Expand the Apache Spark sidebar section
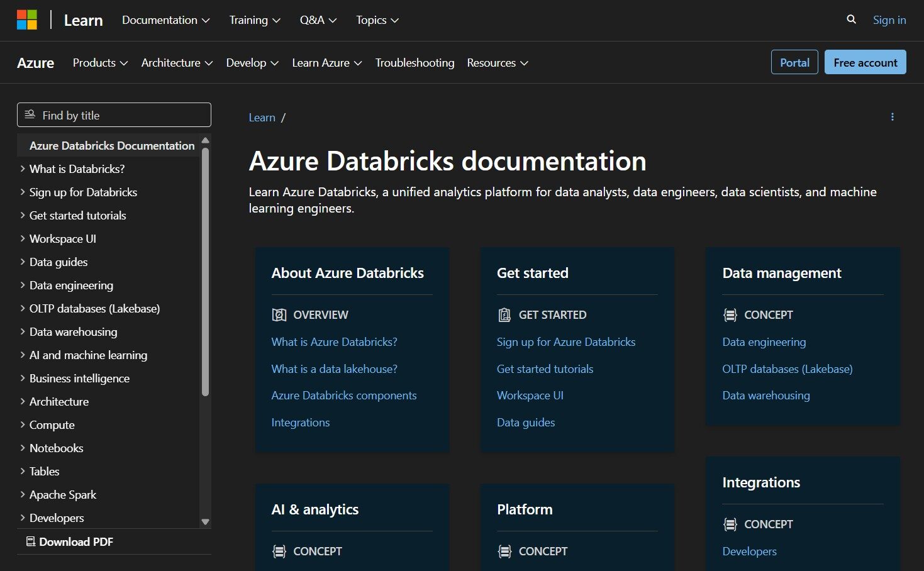 pyautogui.click(x=23, y=495)
